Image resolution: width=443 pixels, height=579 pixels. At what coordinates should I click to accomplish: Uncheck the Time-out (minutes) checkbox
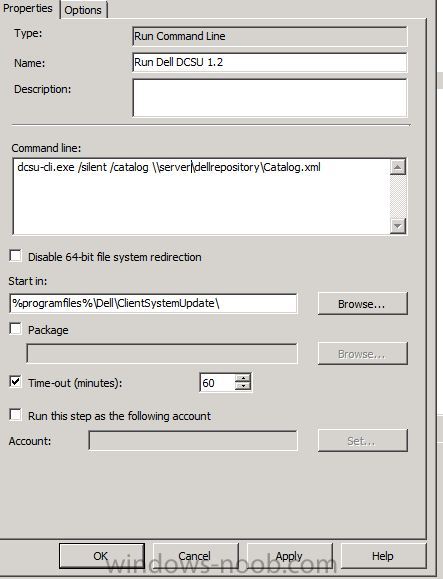(x=15, y=382)
